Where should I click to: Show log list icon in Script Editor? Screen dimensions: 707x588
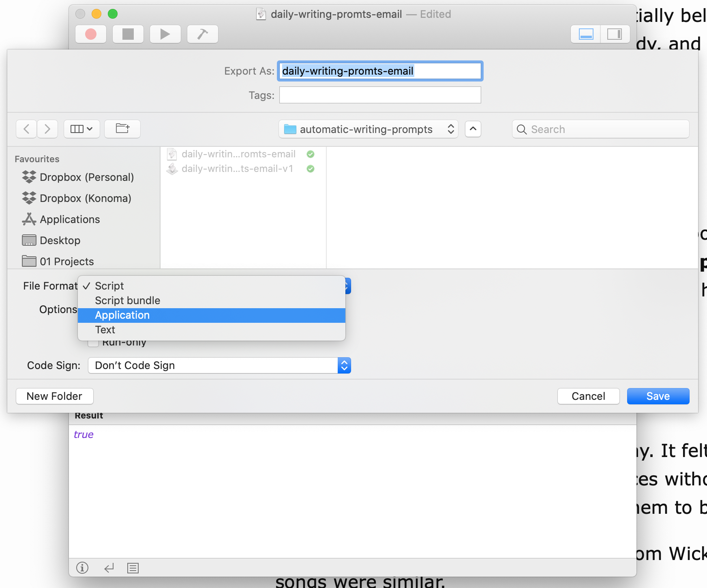point(133,568)
